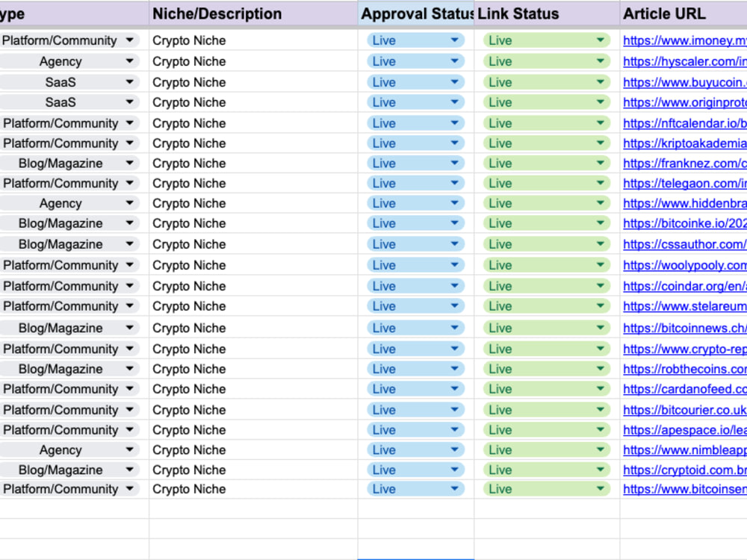This screenshot has height=560, width=747.
Task: Open the bitcoinke.io article link
Action: click(684, 223)
